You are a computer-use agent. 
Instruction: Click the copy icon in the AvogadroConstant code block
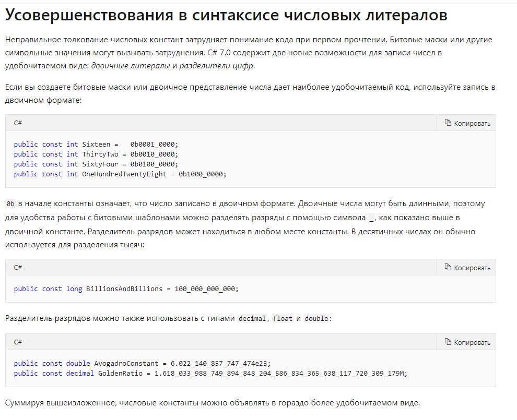[448, 342]
